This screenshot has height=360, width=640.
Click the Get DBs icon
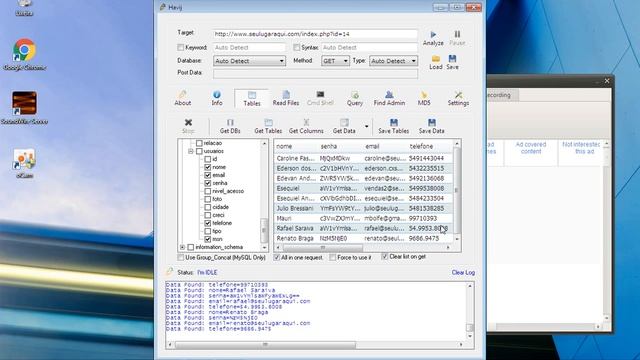click(x=230, y=122)
